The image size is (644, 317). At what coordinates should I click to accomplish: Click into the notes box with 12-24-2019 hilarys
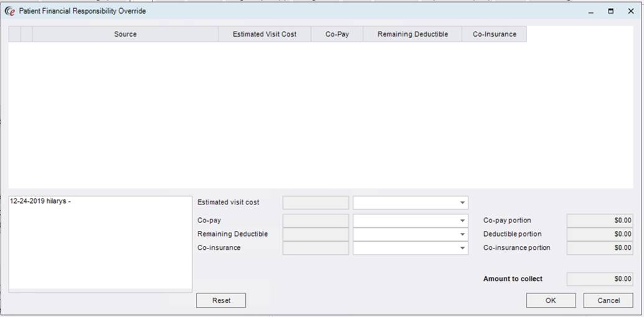(100, 243)
